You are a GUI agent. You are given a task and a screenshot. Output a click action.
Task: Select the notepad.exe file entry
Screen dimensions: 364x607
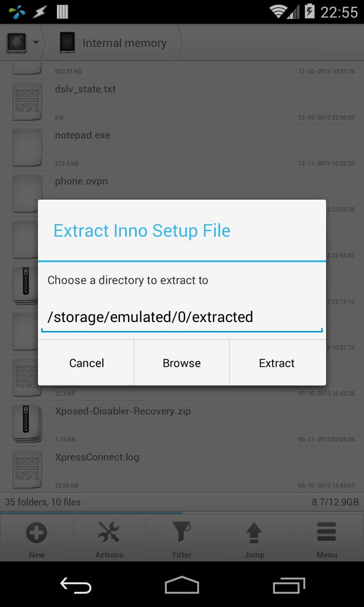click(x=182, y=148)
